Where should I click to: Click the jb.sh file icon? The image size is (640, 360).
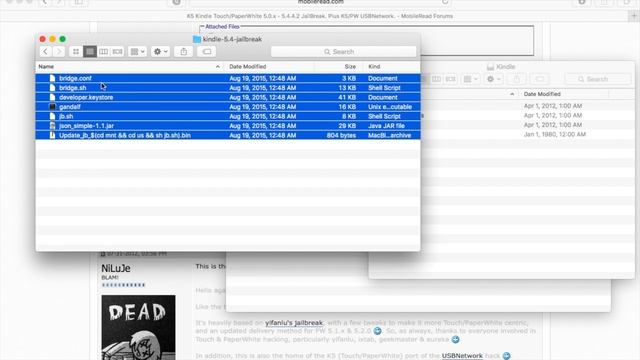(x=52, y=116)
